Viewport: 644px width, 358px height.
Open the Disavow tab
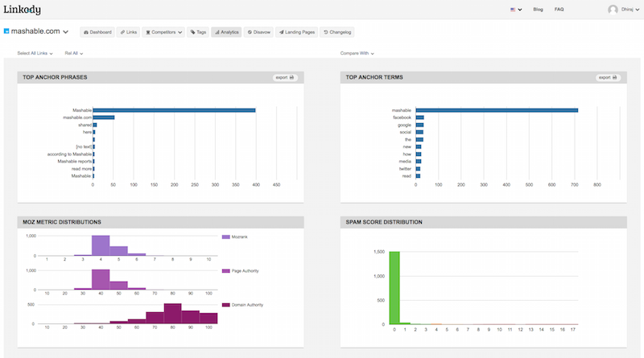coord(258,32)
